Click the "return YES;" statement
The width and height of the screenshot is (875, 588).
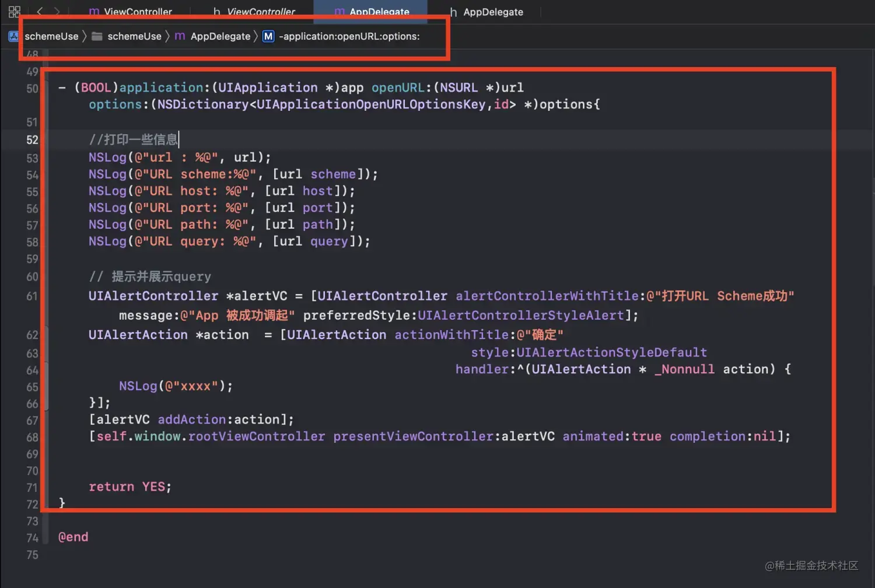pyautogui.click(x=130, y=487)
